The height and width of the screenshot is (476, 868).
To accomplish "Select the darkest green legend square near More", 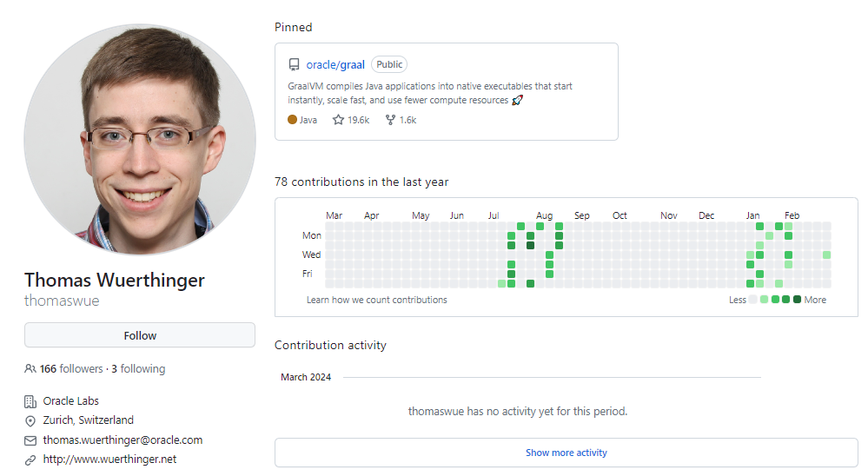I will click(x=797, y=300).
